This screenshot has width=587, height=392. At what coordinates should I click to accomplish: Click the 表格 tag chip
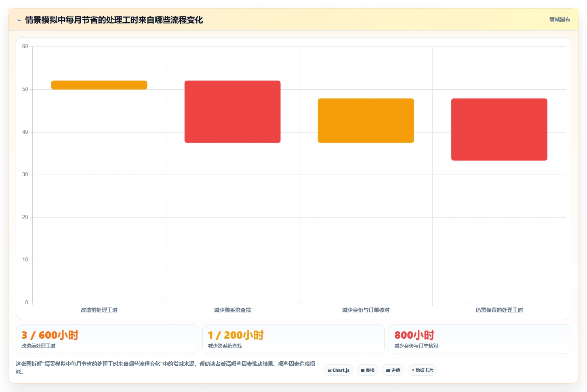pyautogui.click(x=368, y=370)
